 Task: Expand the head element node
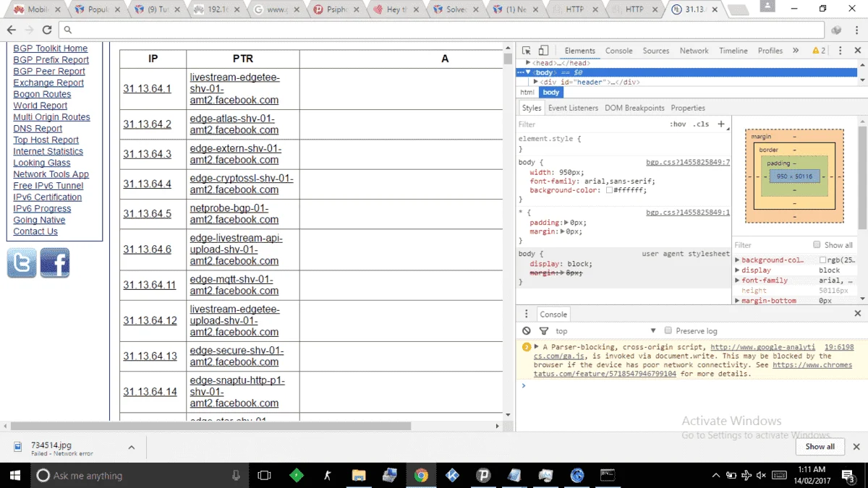(528, 64)
